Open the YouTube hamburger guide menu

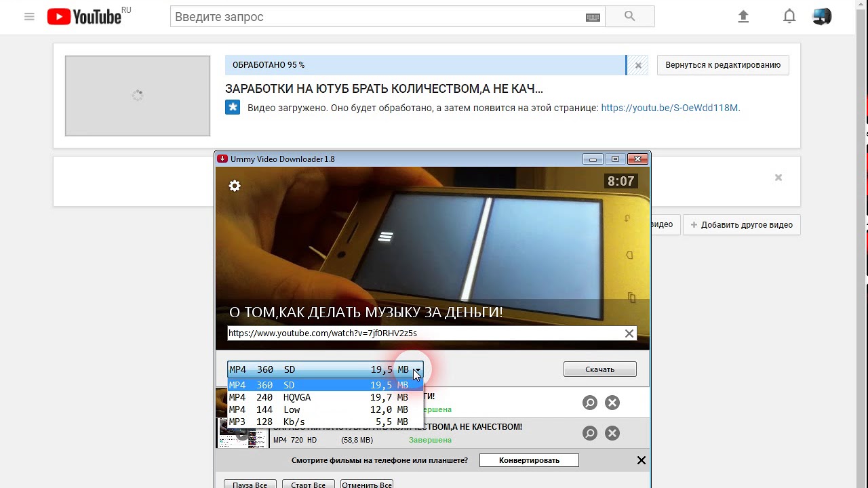pyautogui.click(x=29, y=17)
